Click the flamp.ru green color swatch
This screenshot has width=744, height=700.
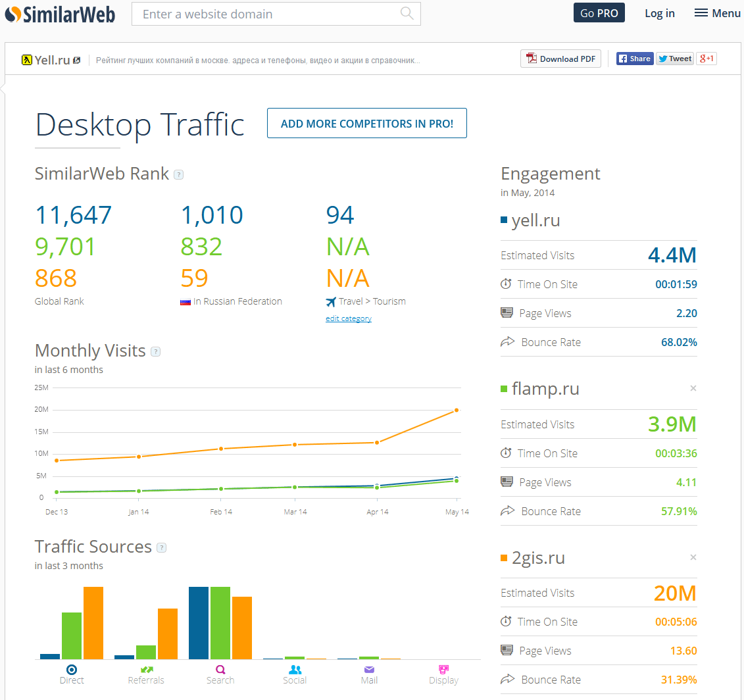pos(504,389)
